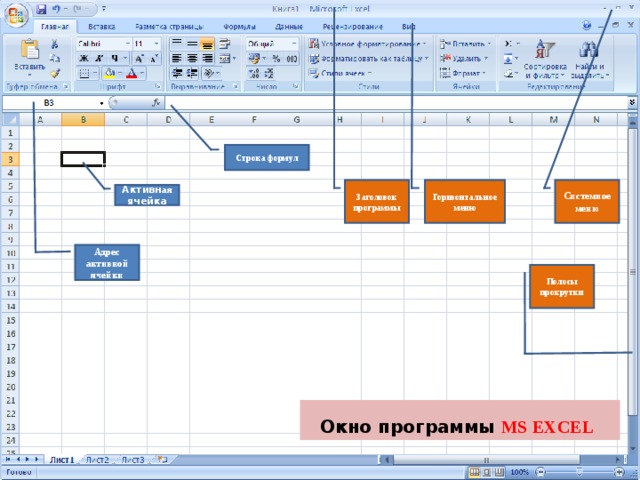Decrease font size with the A down icon
This screenshot has height=480, width=640.
point(154,59)
